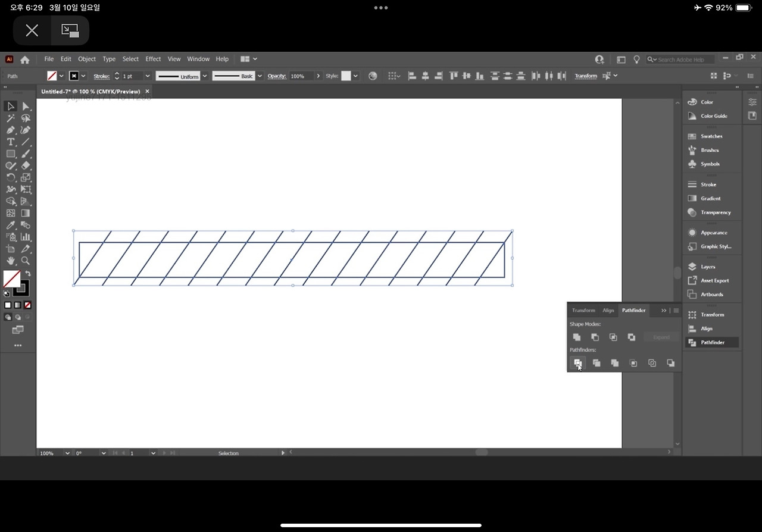The image size is (762, 532).
Task: Open the File menu
Action: coord(49,59)
